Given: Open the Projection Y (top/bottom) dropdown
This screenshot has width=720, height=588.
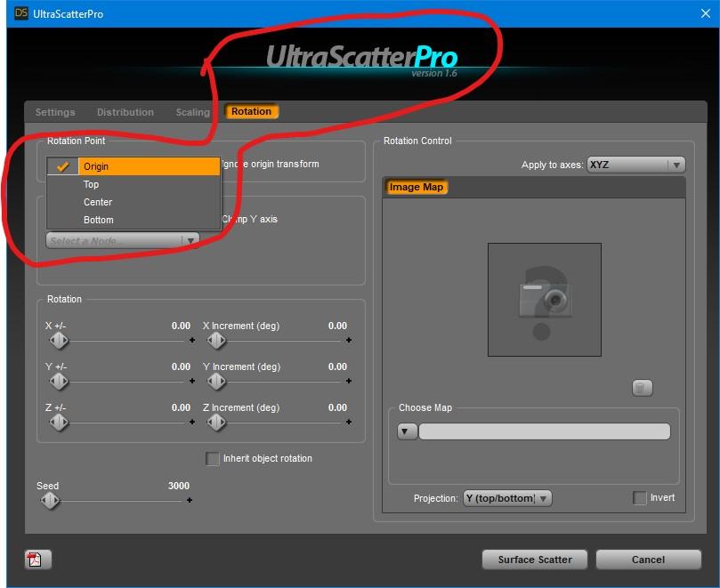Looking at the screenshot, I should pos(507,498).
